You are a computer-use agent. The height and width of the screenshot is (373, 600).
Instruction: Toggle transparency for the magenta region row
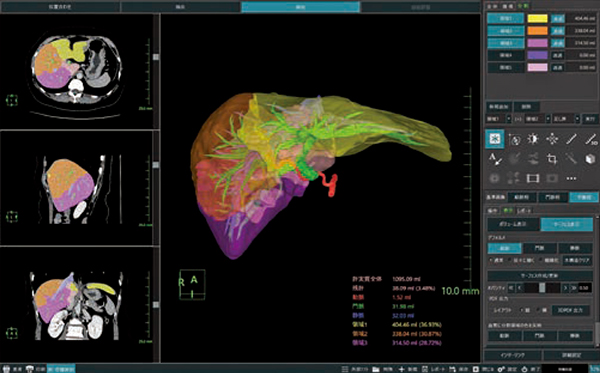point(558,43)
